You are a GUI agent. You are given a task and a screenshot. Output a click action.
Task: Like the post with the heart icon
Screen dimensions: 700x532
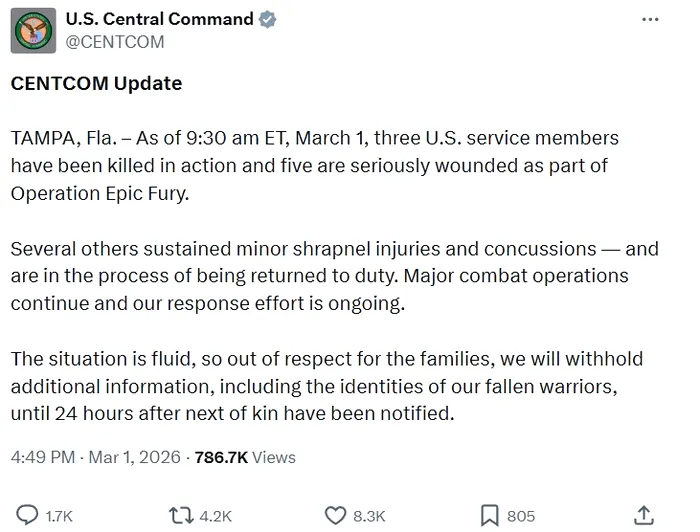(x=336, y=515)
